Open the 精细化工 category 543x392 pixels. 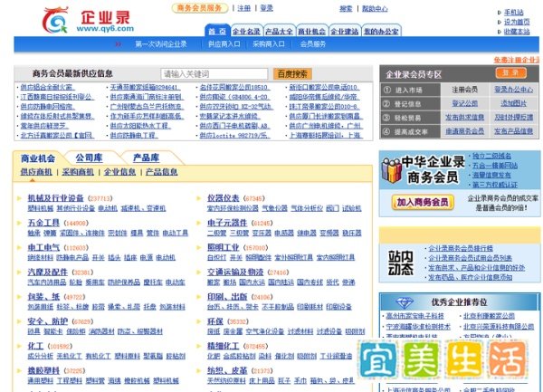223,346
